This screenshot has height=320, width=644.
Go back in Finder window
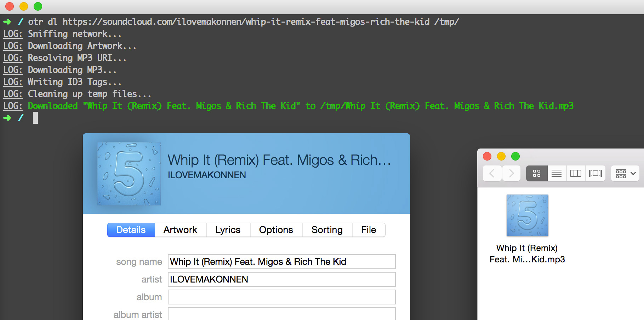[492, 173]
